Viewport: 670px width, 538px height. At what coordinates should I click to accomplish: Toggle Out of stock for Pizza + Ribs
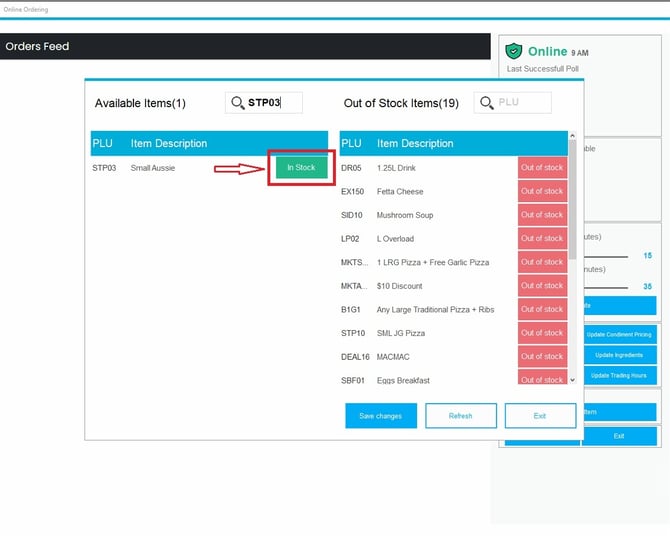point(542,309)
